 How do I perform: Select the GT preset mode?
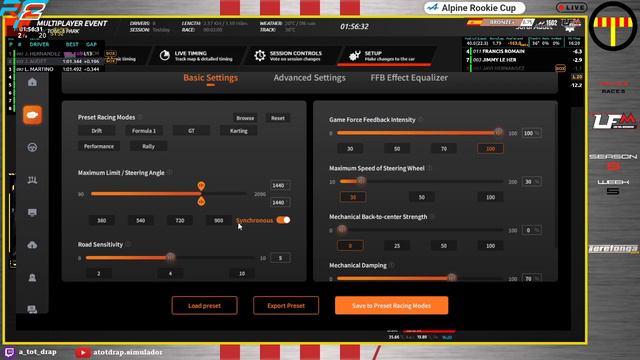[x=191, y=131]
